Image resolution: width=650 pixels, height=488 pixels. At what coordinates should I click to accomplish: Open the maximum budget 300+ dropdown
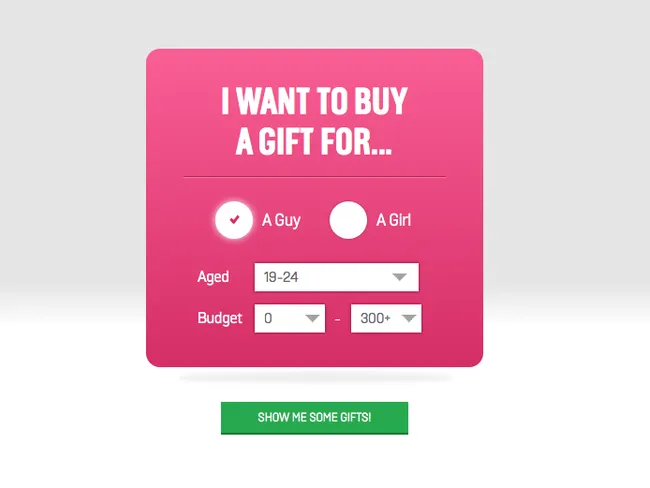[x=386, y=318]
